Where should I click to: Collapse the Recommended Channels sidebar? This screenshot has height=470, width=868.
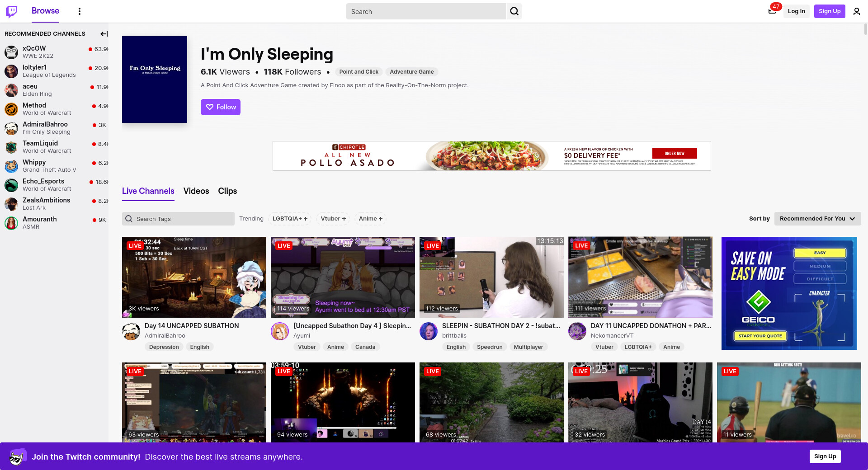click(104, 34)
